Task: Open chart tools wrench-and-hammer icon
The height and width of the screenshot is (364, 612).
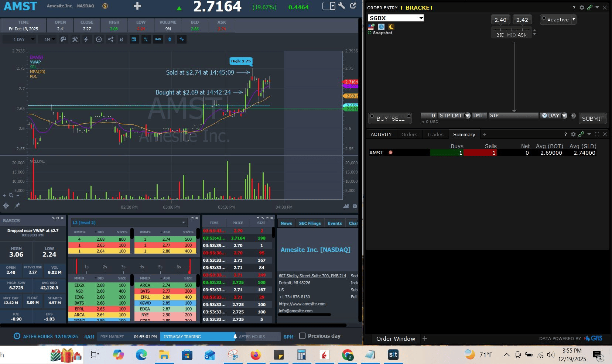Action: pyautogui.click(x=75, y=39)
